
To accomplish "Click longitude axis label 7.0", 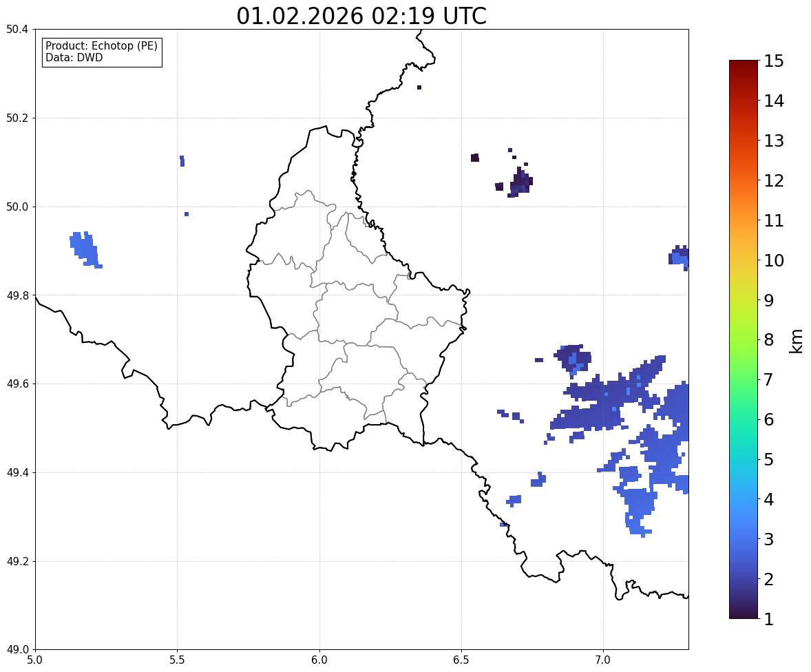I will click(603, 660).
